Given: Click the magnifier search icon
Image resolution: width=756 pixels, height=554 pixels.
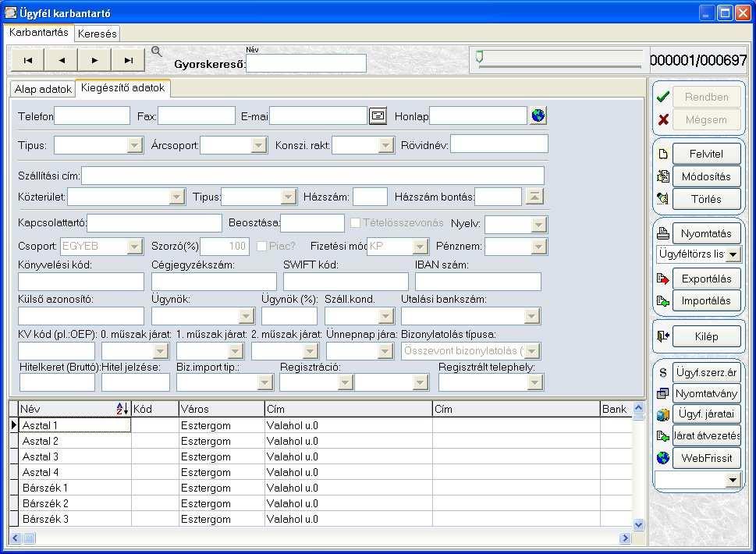Looking at the screenshot, I should coord(156,51).
